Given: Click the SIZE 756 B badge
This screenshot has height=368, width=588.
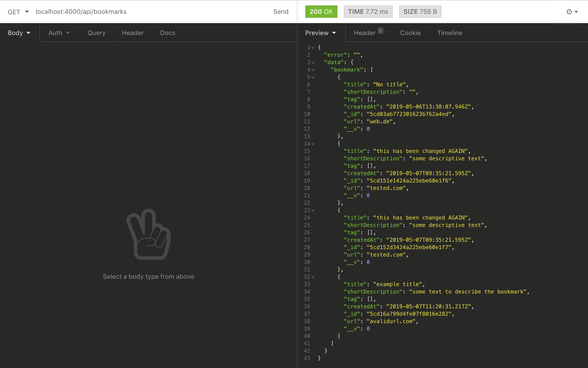Looking at the screenshot, I should [x=420, y=11].
